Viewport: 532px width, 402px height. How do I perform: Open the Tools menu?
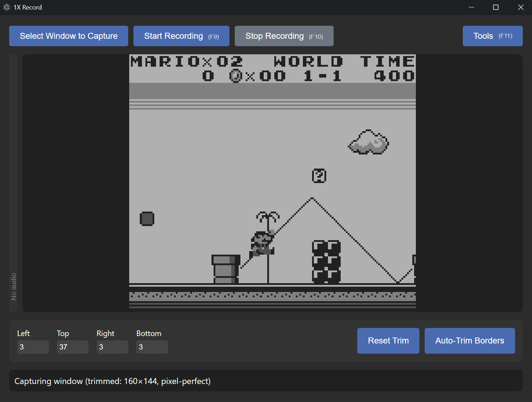click(492, 36)
